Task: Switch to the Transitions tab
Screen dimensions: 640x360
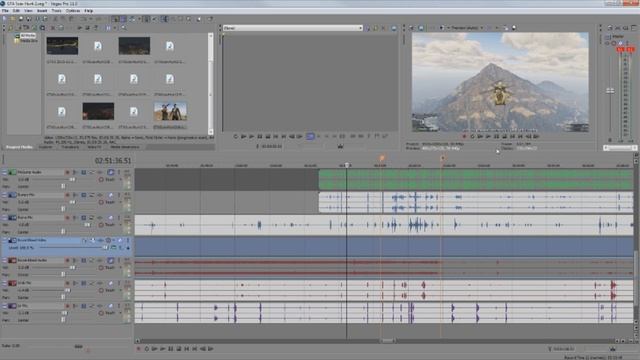Action: point(70,147)
